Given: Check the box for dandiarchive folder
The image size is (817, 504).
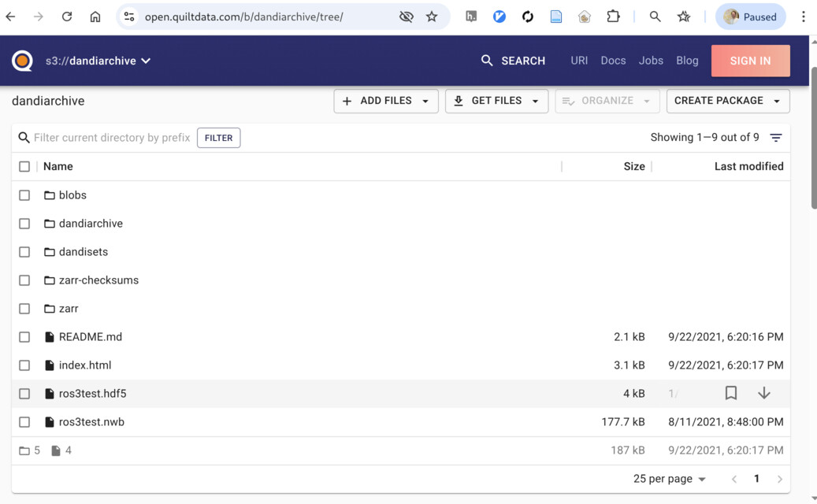Looking at the screenshot, I should pos(24,224).
